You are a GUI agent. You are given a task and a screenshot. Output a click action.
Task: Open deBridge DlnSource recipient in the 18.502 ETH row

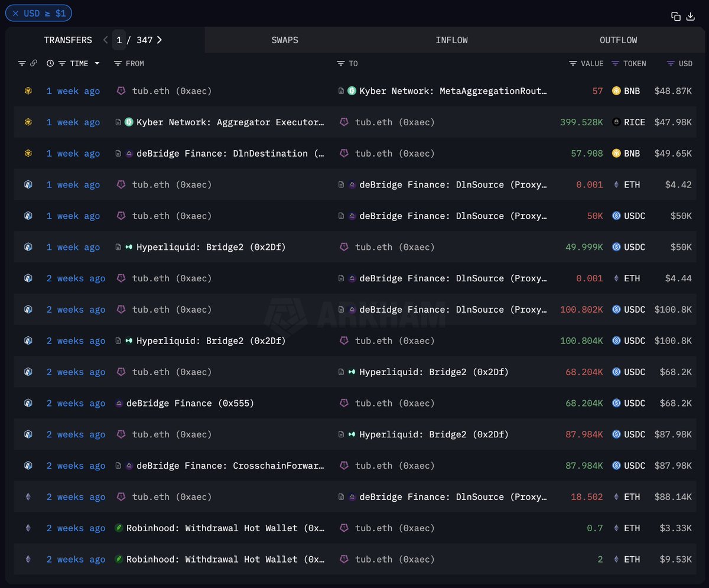[453, 497]
